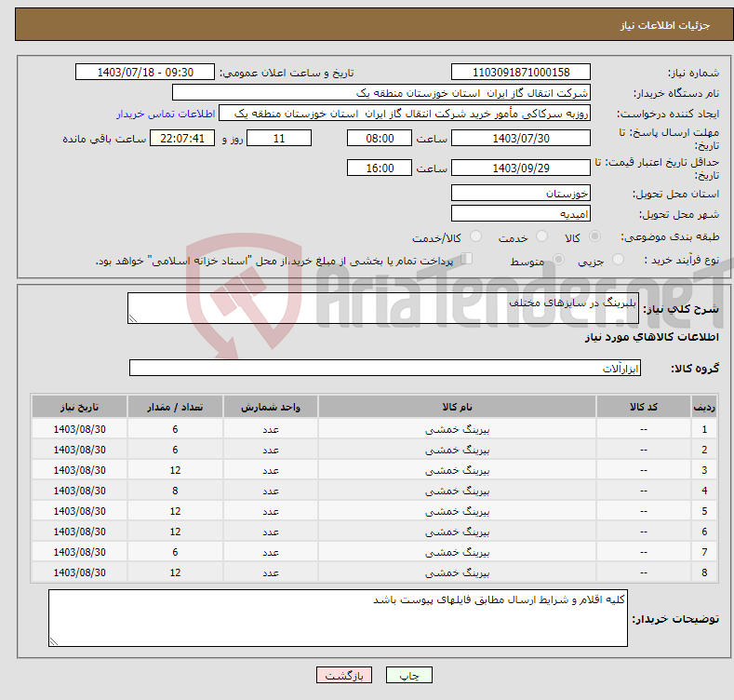Click the response deadline date 1403/07/30

coord(521,138)
